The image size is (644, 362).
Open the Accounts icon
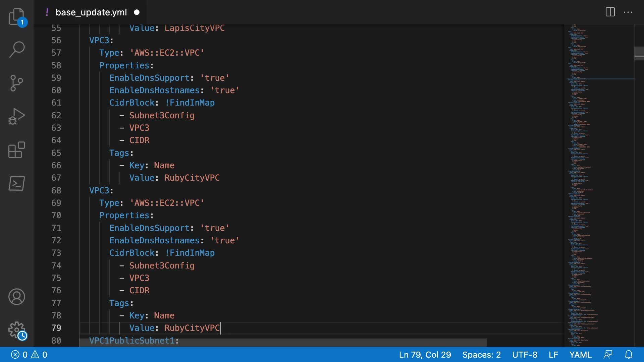coord(16,297)
